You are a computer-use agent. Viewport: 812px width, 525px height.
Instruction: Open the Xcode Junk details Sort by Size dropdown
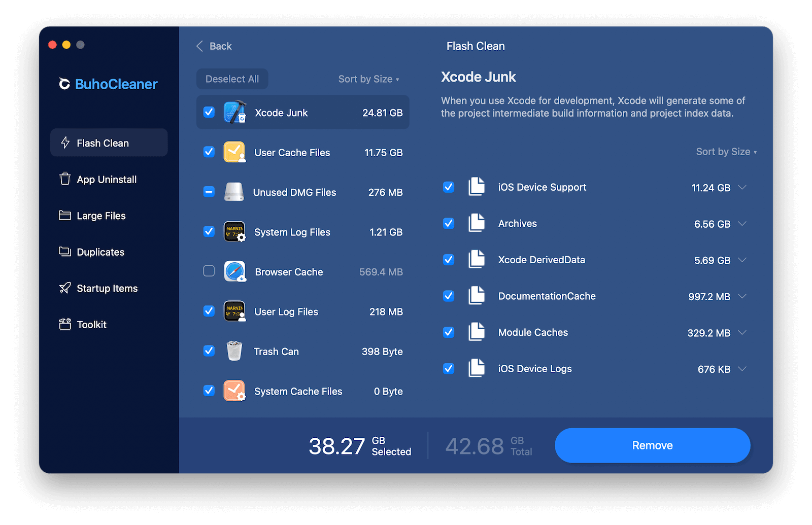point(726,152)
